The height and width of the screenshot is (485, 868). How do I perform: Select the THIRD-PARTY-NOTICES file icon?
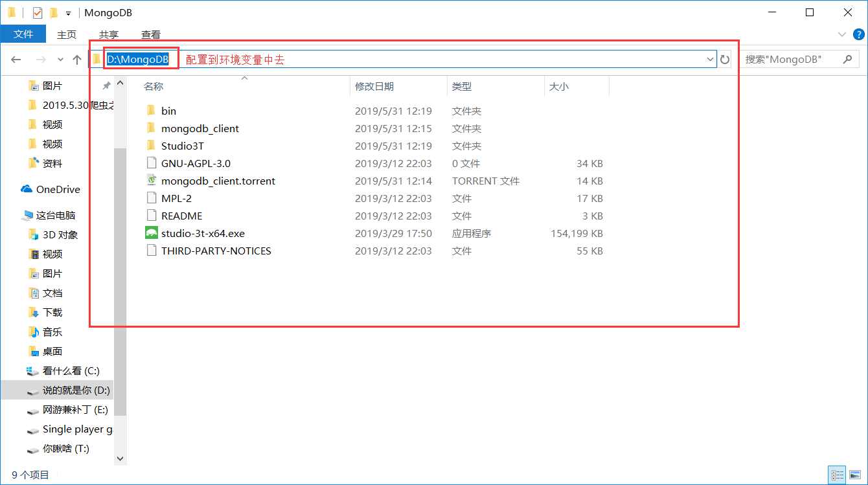151,251
